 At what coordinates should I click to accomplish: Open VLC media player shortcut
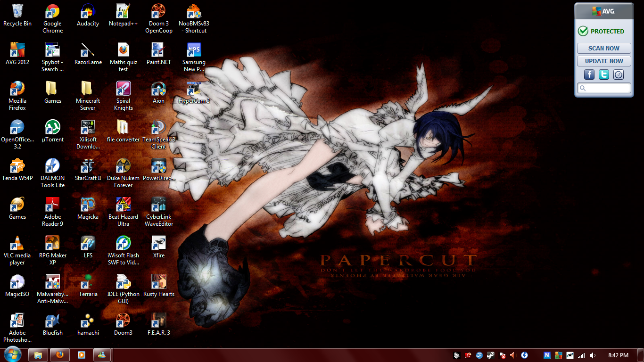[17, 251]
